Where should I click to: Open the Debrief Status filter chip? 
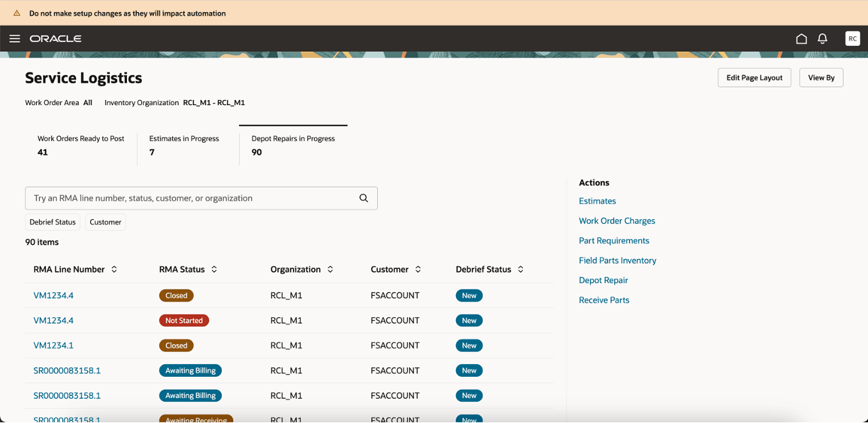pos(52,222)
